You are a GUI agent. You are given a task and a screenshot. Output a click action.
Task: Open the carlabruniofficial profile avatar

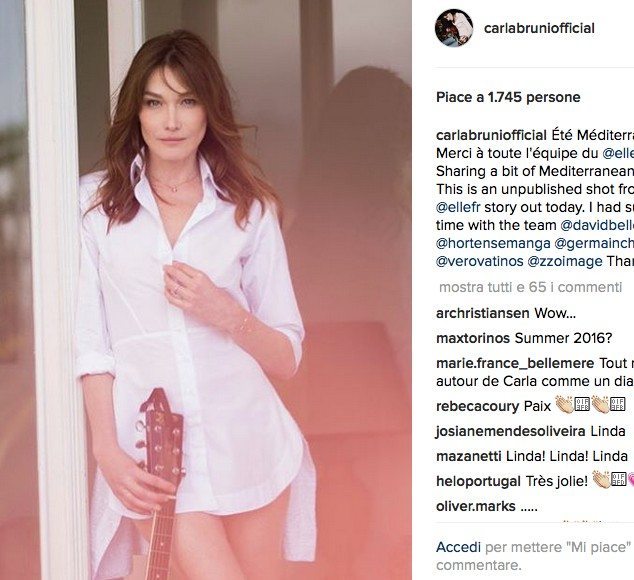pyautogui.click(x=454, y=28)
